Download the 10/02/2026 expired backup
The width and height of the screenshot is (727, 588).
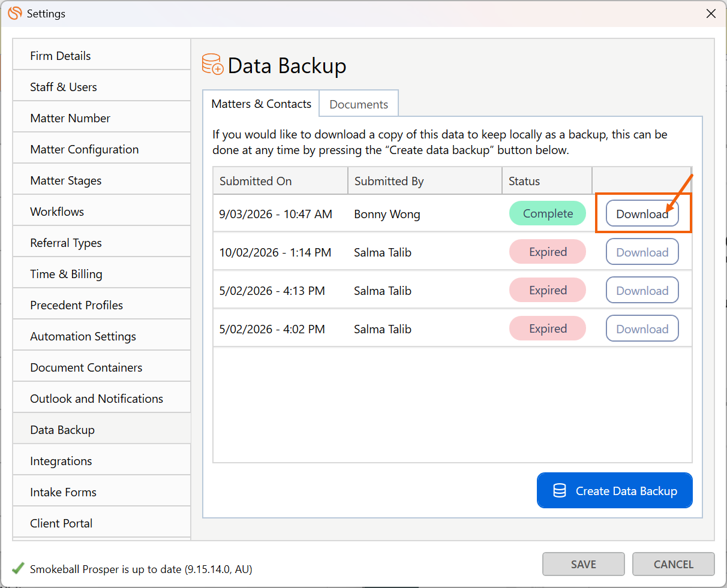642,252
